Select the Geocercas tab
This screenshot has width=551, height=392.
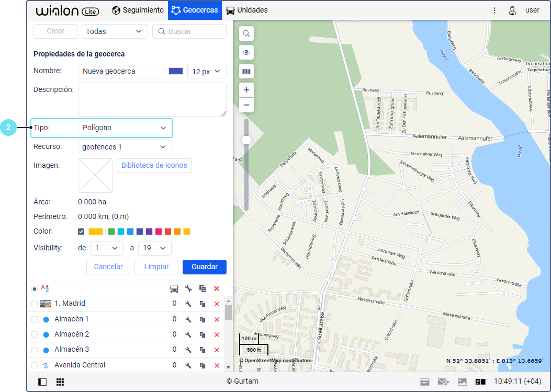[195, 10]
